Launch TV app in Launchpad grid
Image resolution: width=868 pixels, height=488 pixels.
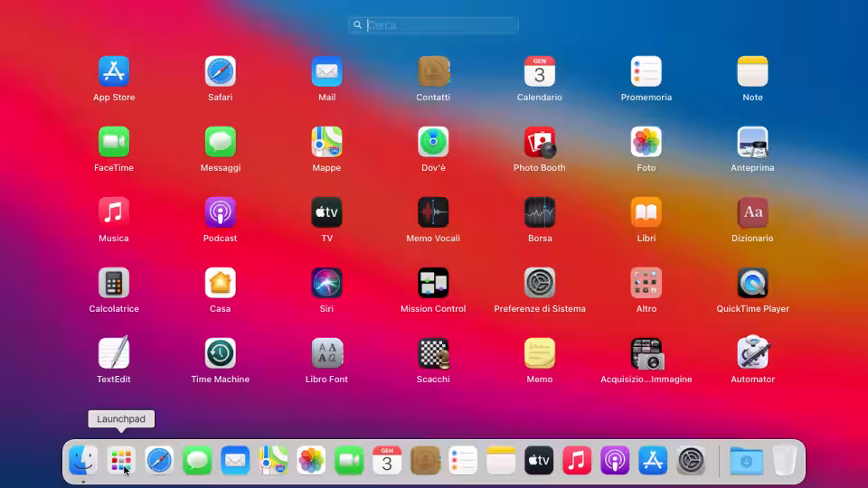click(x=326, y=211)
